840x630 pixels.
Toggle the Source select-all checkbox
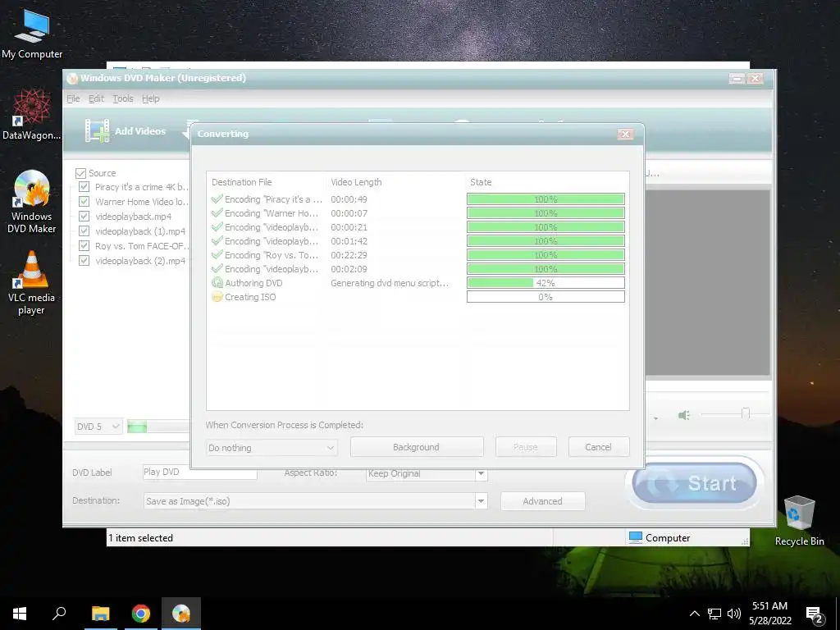[x=81, y=173]
